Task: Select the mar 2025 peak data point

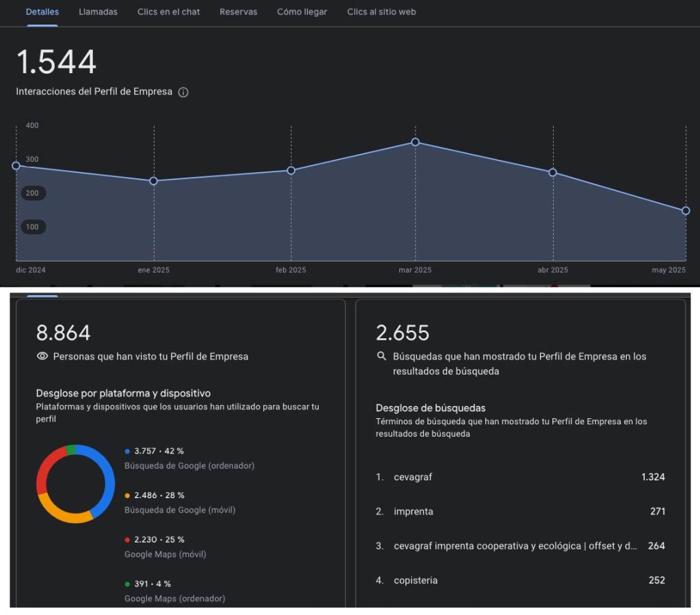Action: (x=415, y=142)
